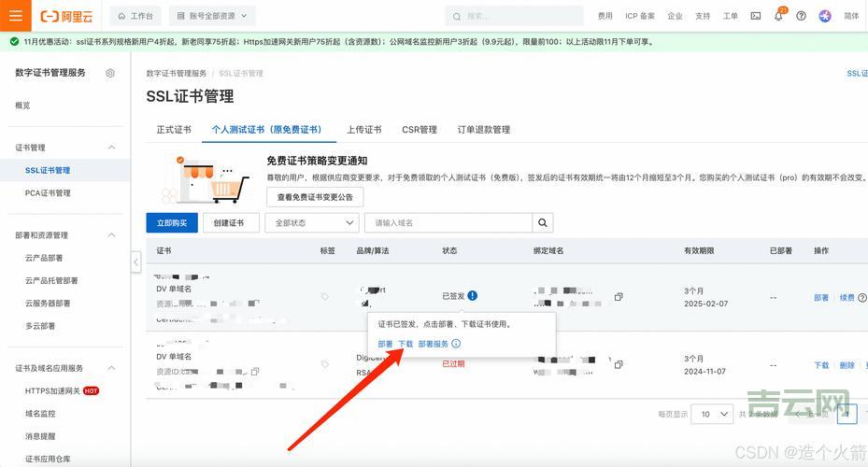Open the hamburger main menu

[16, 16]
